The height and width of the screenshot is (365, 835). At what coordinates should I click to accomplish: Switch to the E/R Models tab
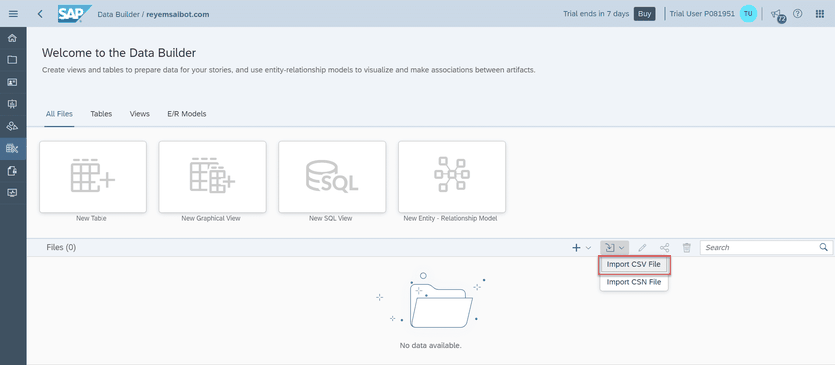(x=187, y=114)
